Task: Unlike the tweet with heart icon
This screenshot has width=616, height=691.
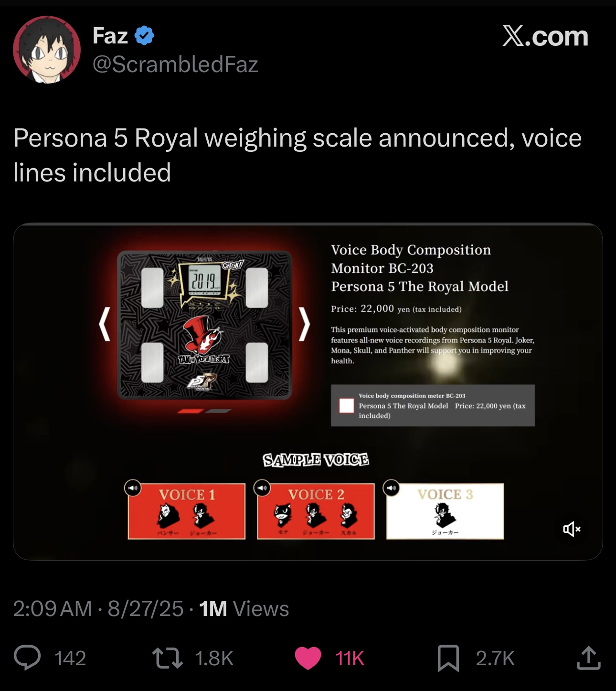Action: pos(308,658)
